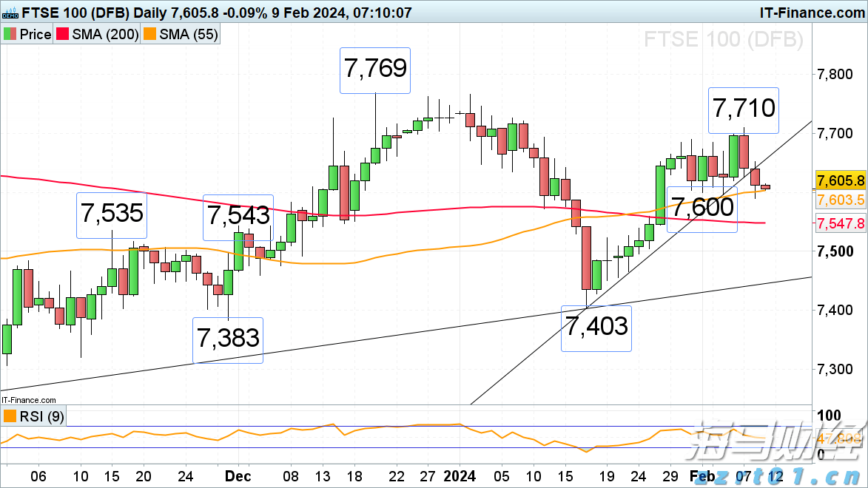Click the current price tag 7,605.8

[841, 181]
